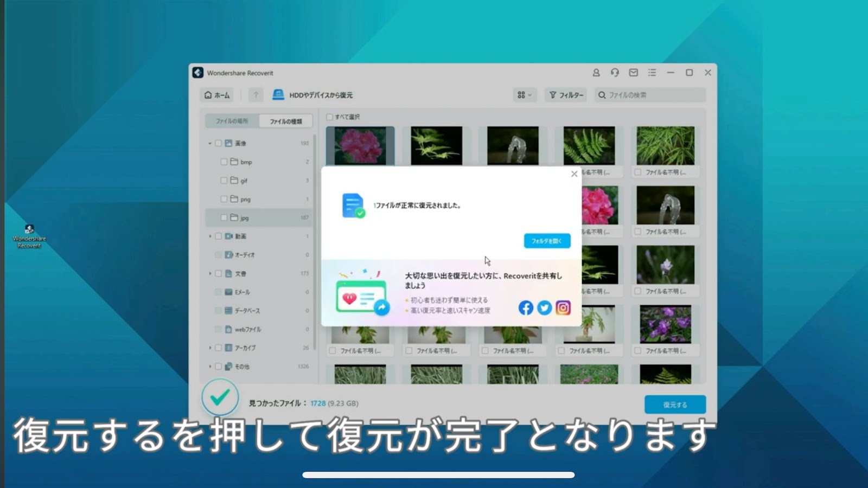Screen dimensions: 868x488
Task: Click the ファイルの検索 search field
Action: [x=650, y=95]
